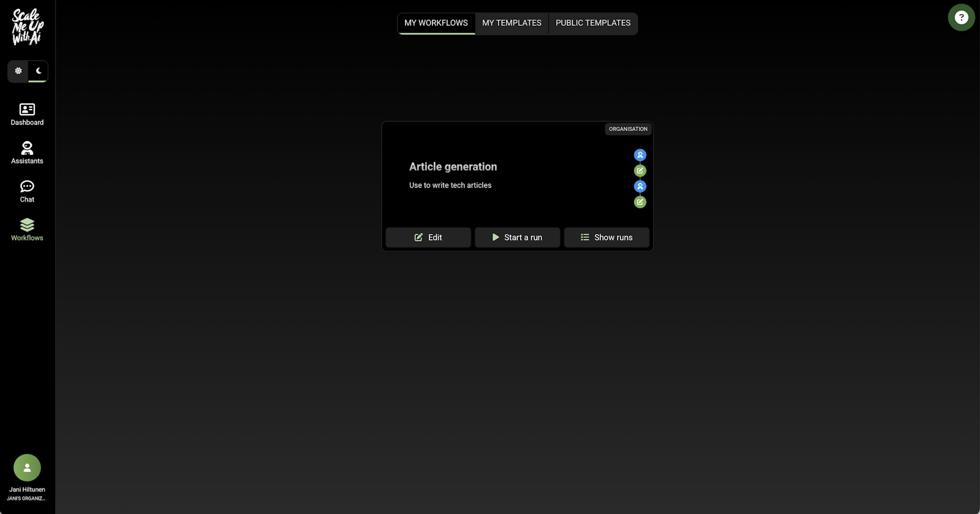Screen dimensions: 980x514
Task: Click the ORGANISATION badge on the card
Action: click(628, 129)
